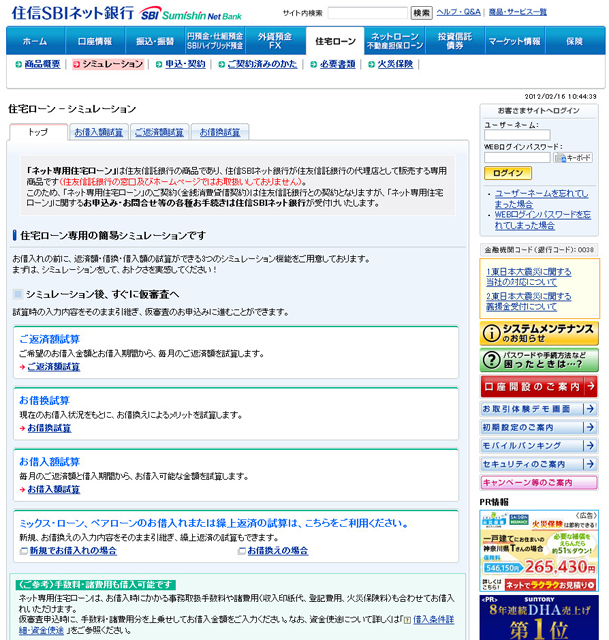Click the new-window icon beside 新規でお借入れの場合
Viewport: 609px width, 640px height.
pos(24,551)
